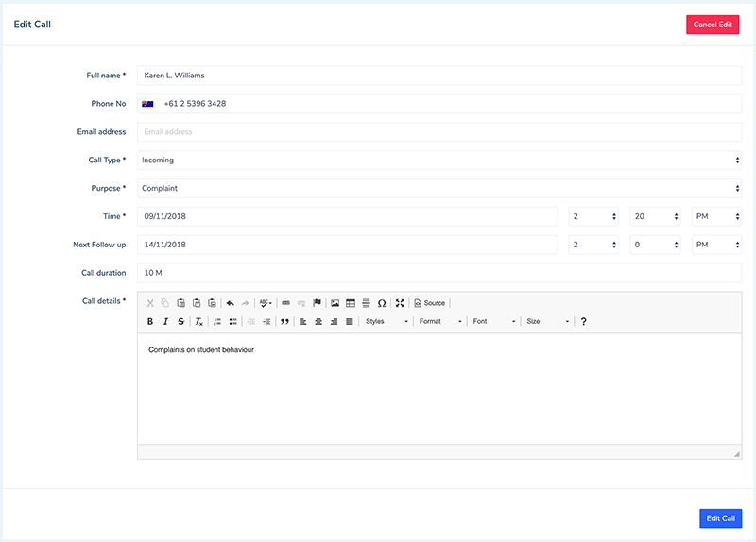Insert an anchor with the flag icon
Screen dimensions: 756x542
317,303
